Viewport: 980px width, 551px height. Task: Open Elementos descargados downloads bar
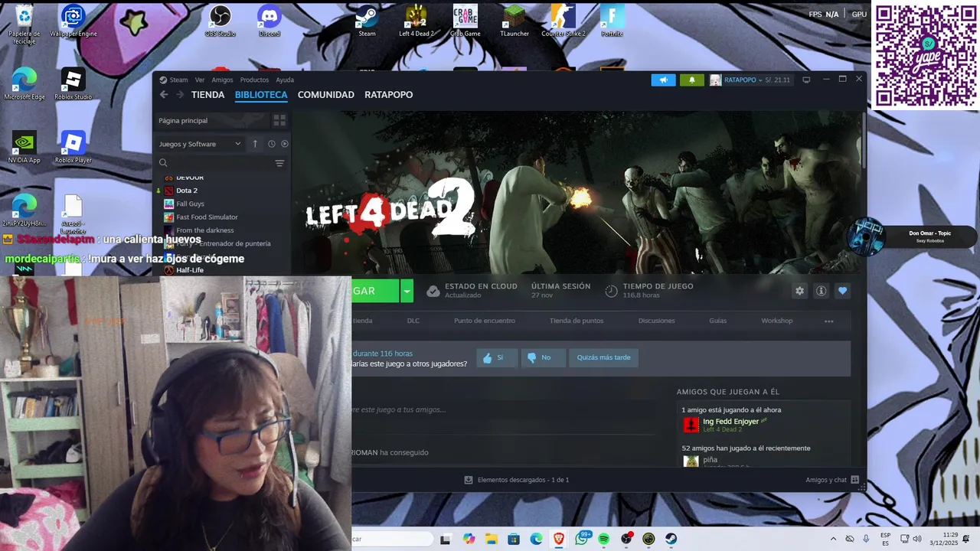[517, 480]
